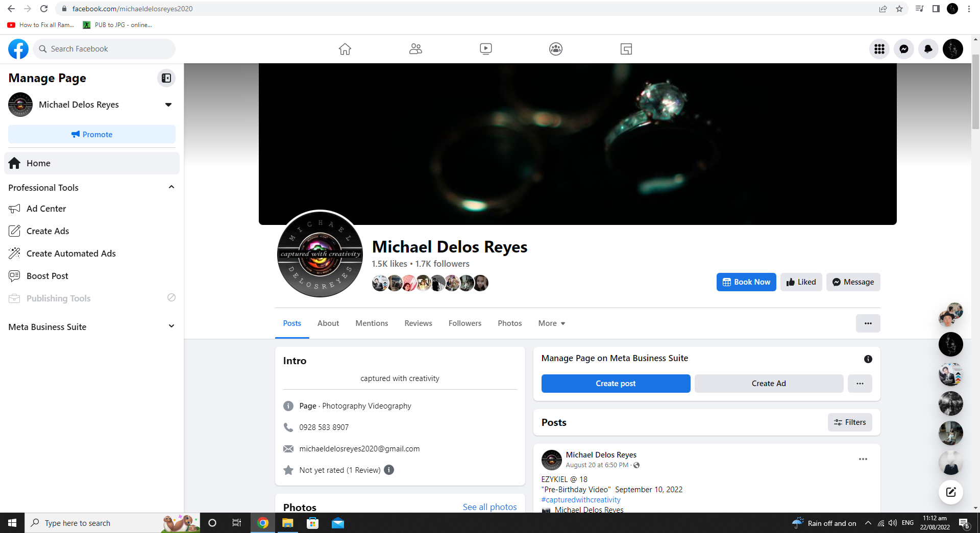Switch to the Reviews tab
The height and width of the screenshot is (533, 980).
(418, 323)
